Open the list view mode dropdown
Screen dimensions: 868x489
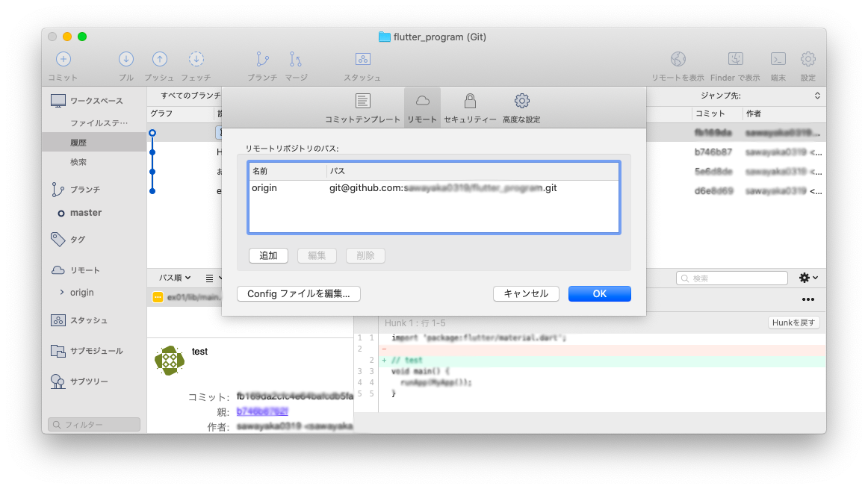pos(213,278)
